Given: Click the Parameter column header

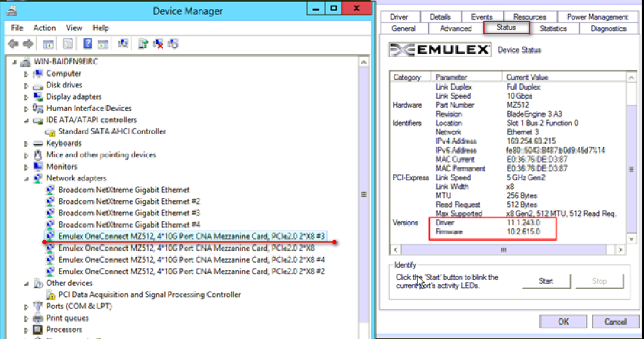Looking at the screenshot, I should (x=467, y=77).
